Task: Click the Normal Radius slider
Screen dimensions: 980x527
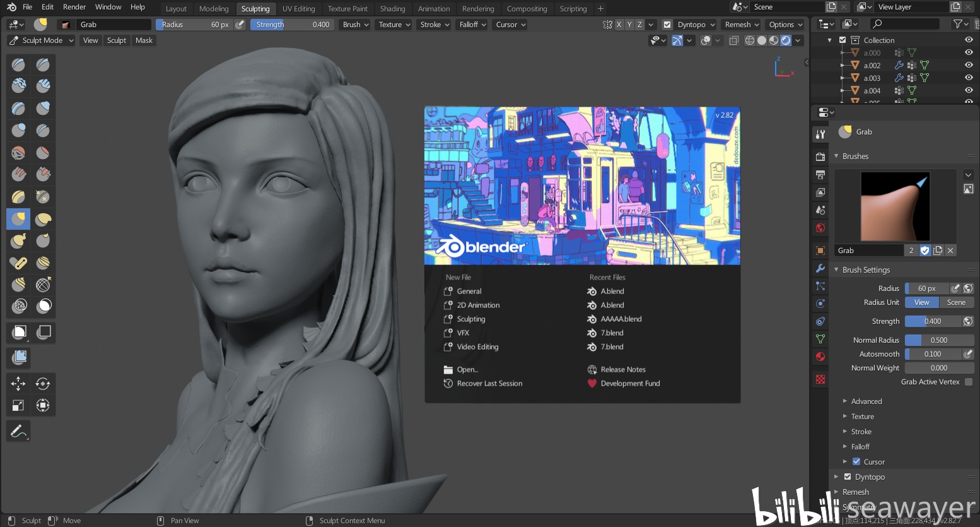Action: tap(940, 340)
